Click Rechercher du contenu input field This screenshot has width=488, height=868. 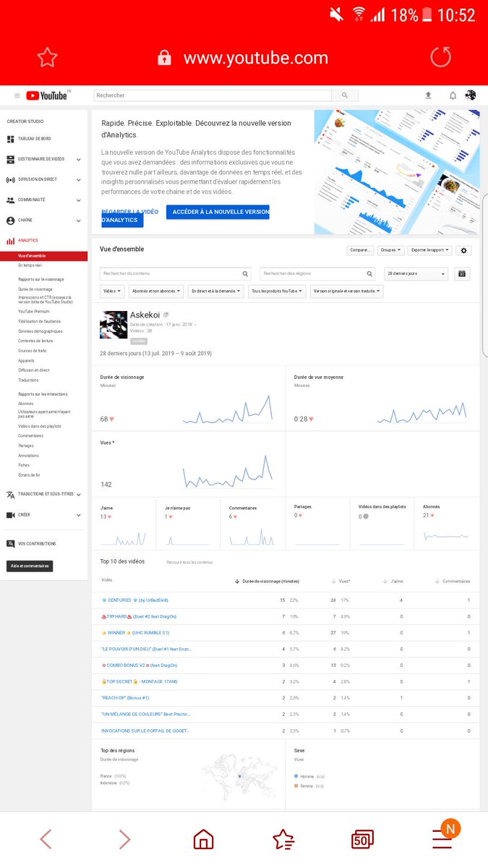coord(176,274)
